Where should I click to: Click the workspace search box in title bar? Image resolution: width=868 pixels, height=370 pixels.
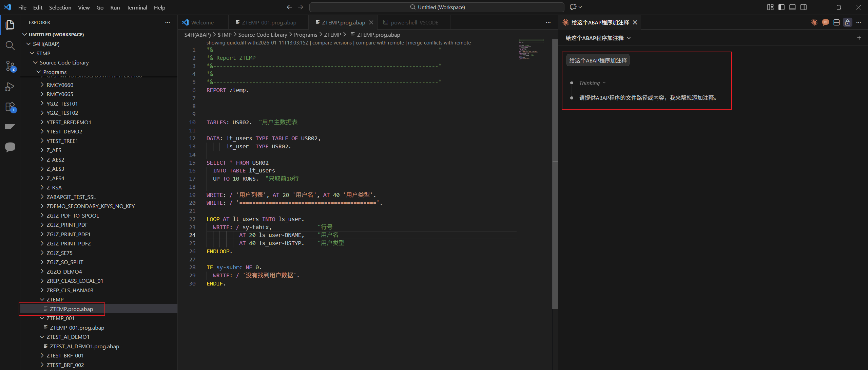(x=437, y=7)
